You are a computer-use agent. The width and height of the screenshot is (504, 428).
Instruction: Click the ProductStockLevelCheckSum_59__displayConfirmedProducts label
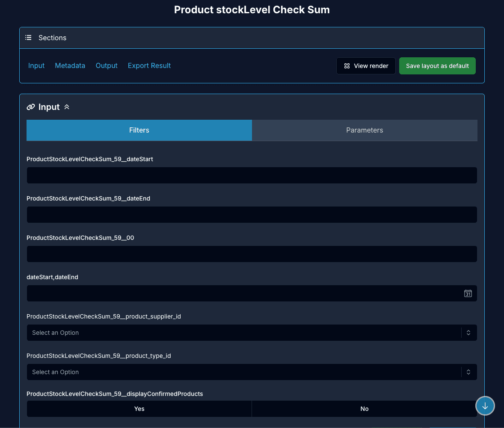click(115, 394)
